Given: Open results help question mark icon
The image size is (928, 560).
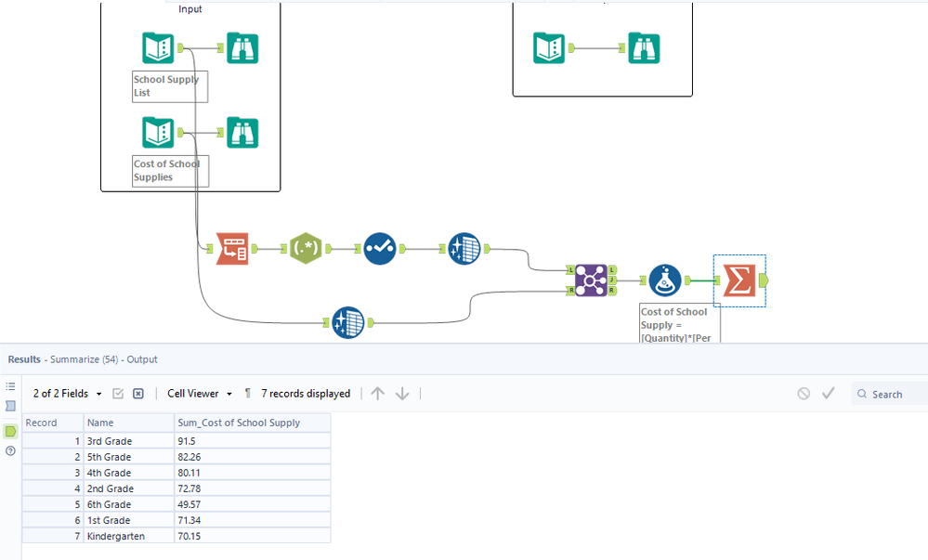Looking at the screenshot, I should click(x=10, y=451).
